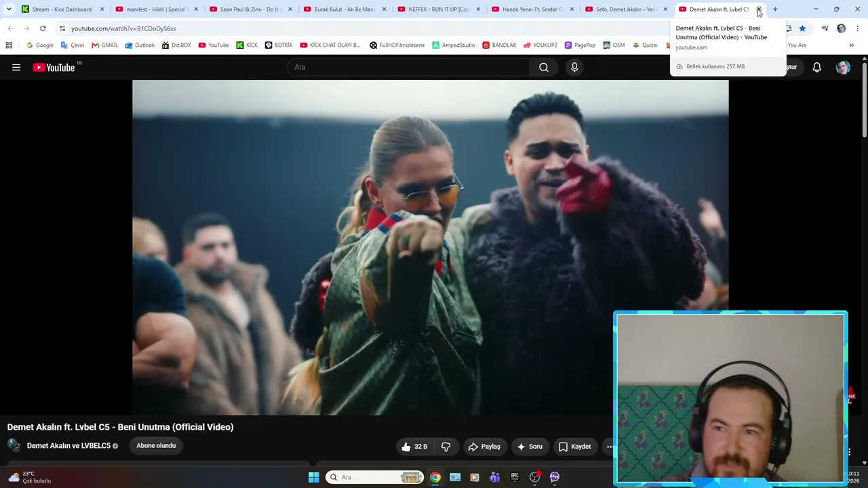Go back in browser history
The width and height of the screenshot is (868, 488).
(10, 28)
